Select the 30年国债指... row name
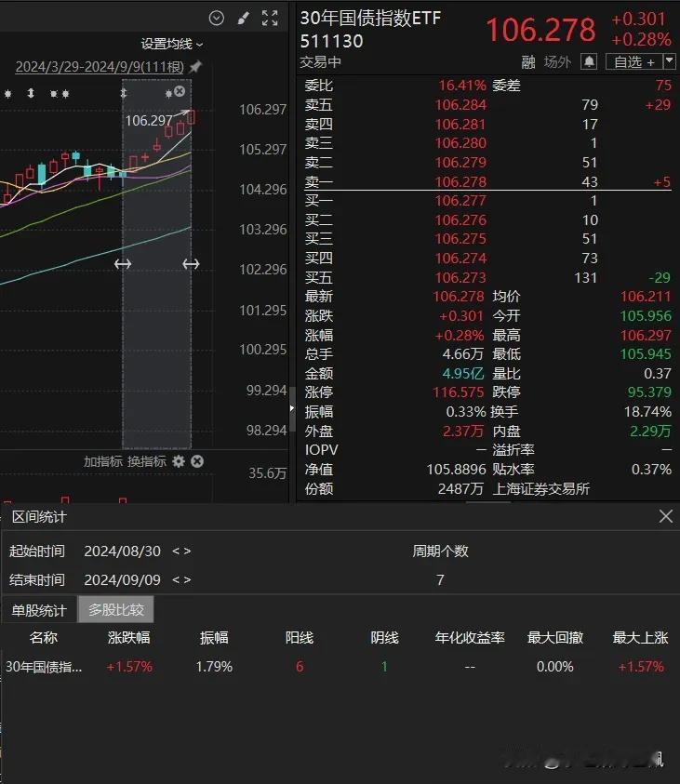 pyautogui.click(x=44, y=667)
